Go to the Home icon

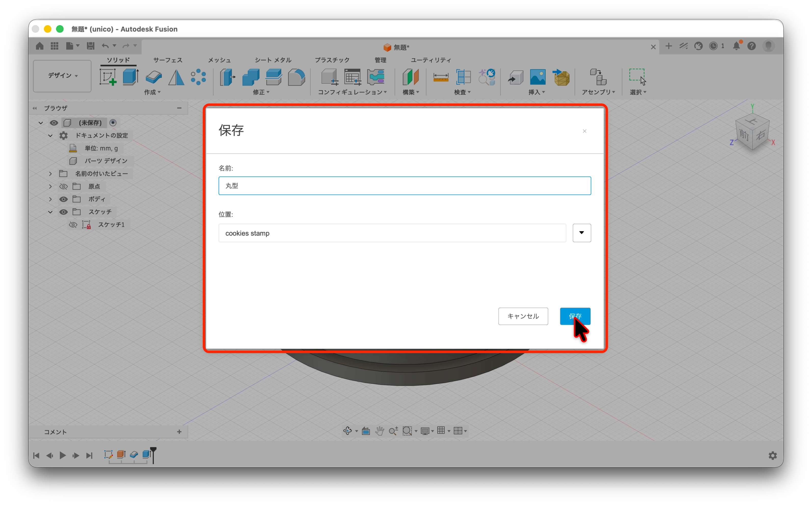click(40, 46)
